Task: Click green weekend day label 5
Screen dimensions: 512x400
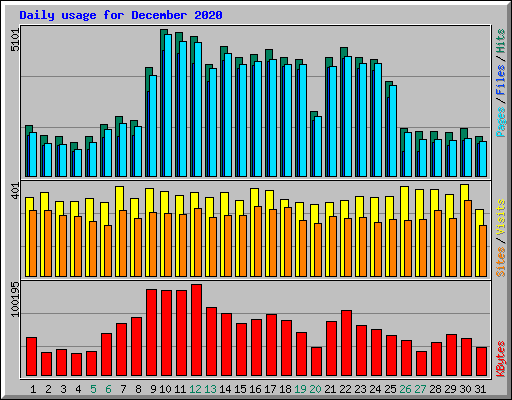Action: [93, 389]
